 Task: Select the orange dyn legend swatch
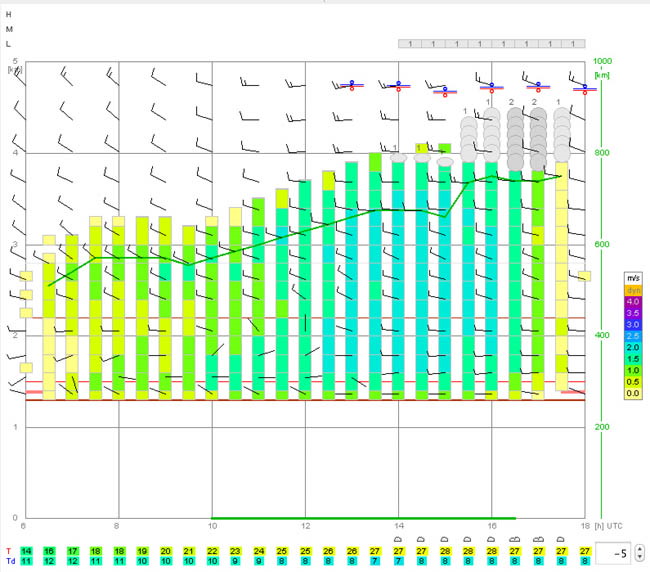633,290
